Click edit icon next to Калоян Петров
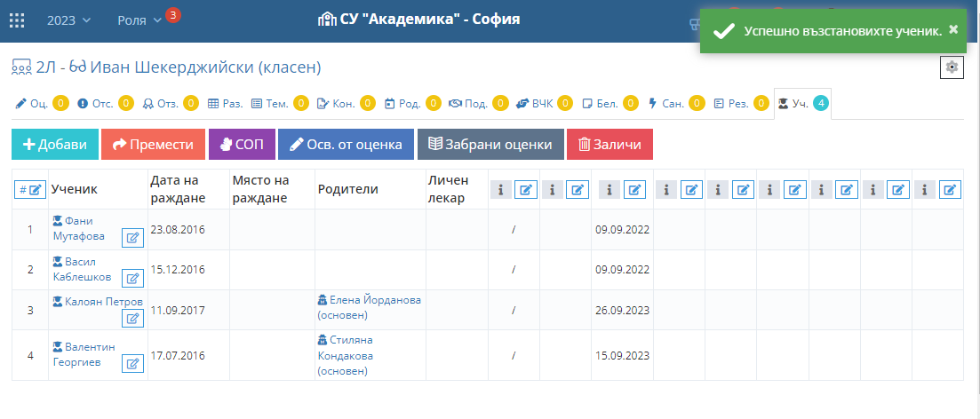This screenshot has height=419, width=980. point(132,318)
